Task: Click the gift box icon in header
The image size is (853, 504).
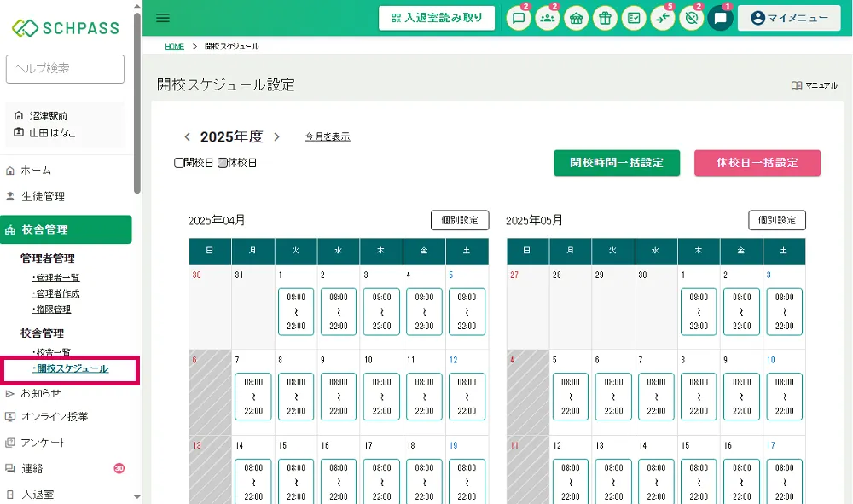Action: point(605,19)
